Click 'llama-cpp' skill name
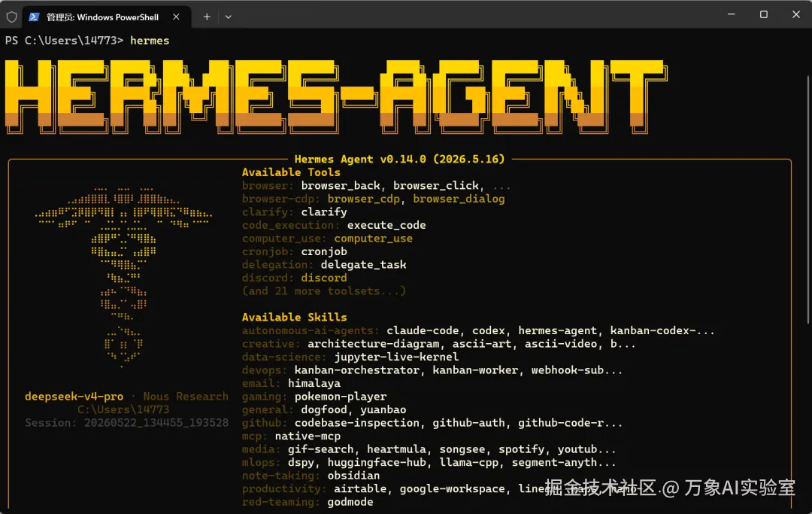 (x=468, y=463)
